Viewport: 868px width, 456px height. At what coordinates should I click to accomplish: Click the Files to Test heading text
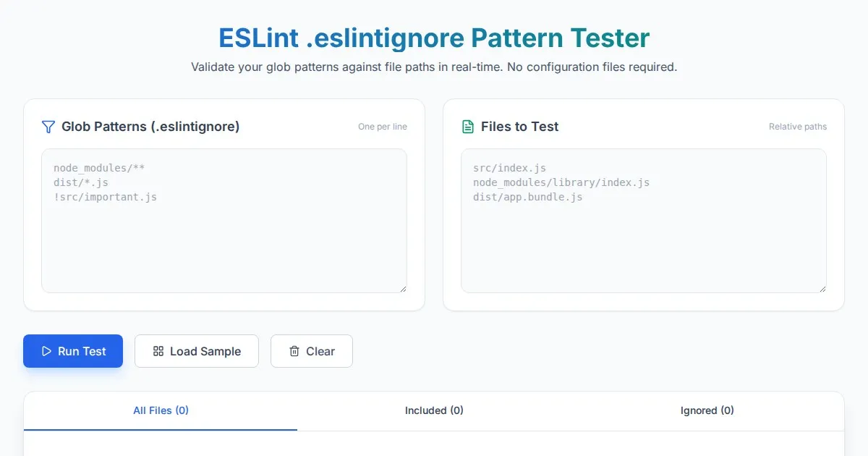[519, 127]
